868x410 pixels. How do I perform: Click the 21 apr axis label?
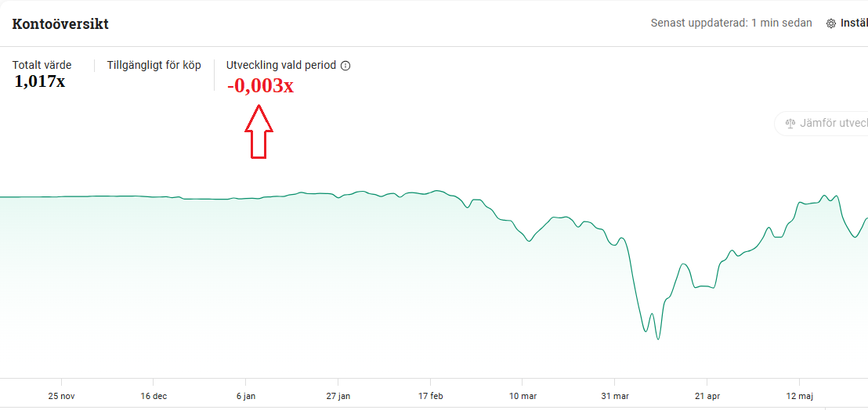tap(707, 396)
